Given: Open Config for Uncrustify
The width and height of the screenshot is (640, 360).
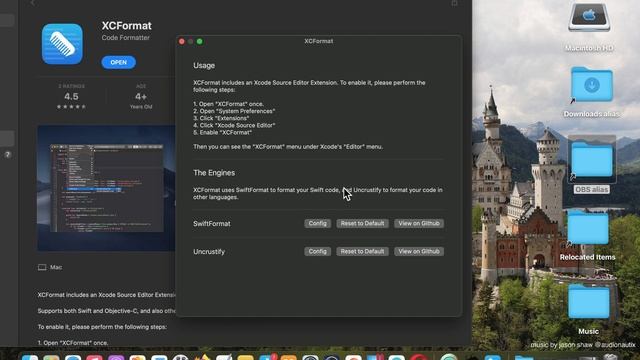Looking at the screenshot, I should click(318, 251).
